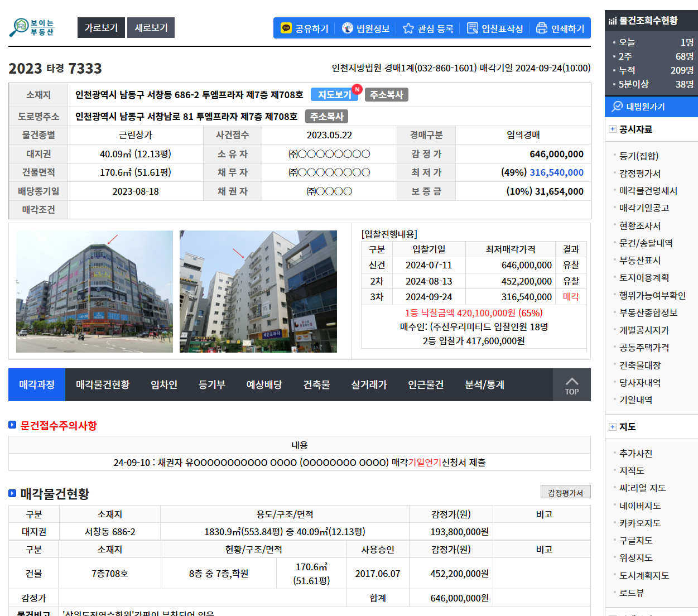Switch to 가로보기 layout
The width and height of the screenshot is (698, 616).
coord(101,27)
